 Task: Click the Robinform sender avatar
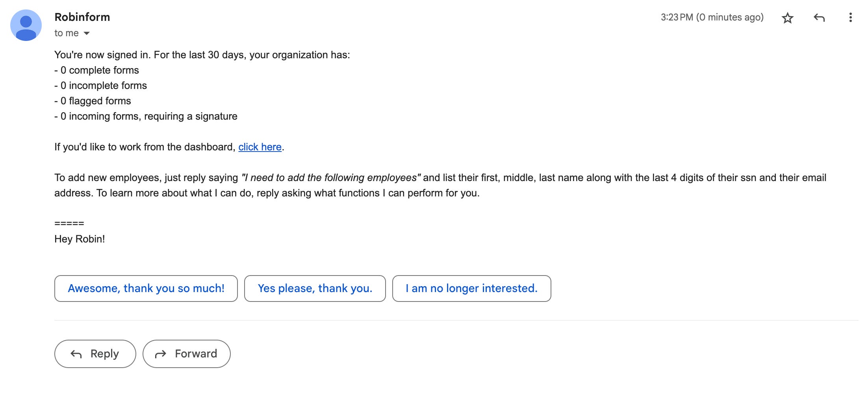(26, 25)
